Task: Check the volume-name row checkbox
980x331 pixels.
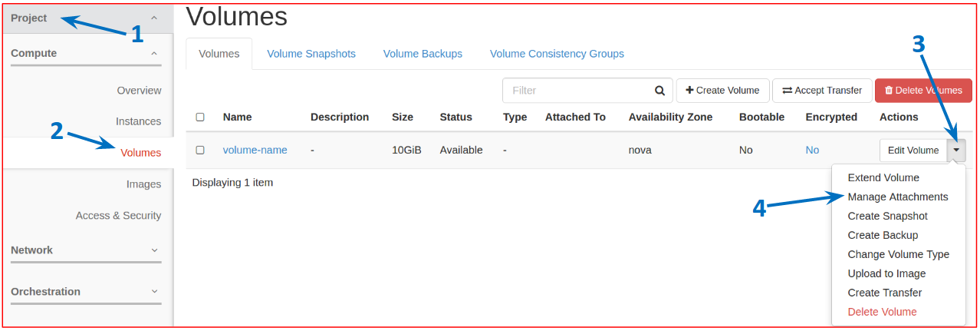Action: click(200, 151)
